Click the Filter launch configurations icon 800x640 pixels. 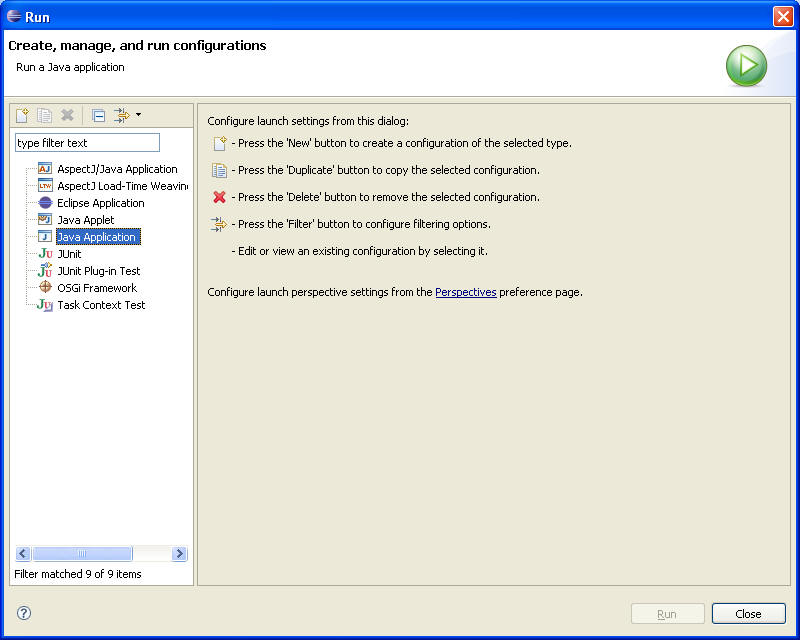click(122, 116)
